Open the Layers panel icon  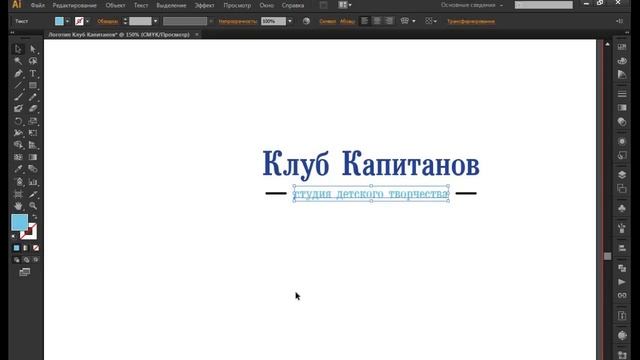tap(622, 175)
